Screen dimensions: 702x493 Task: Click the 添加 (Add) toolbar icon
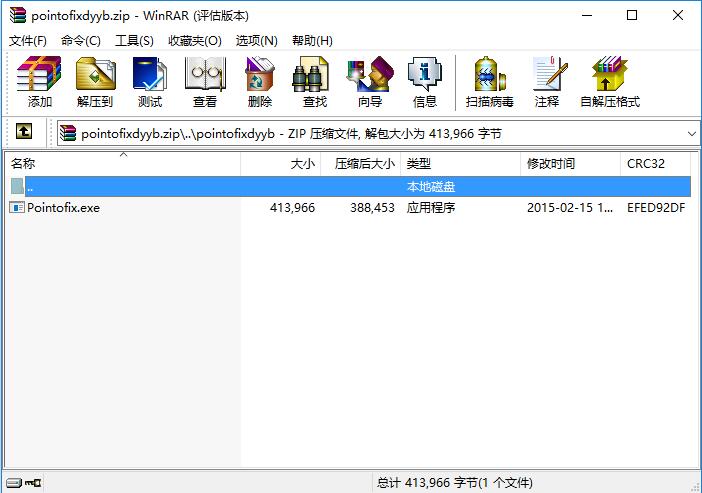40,82
